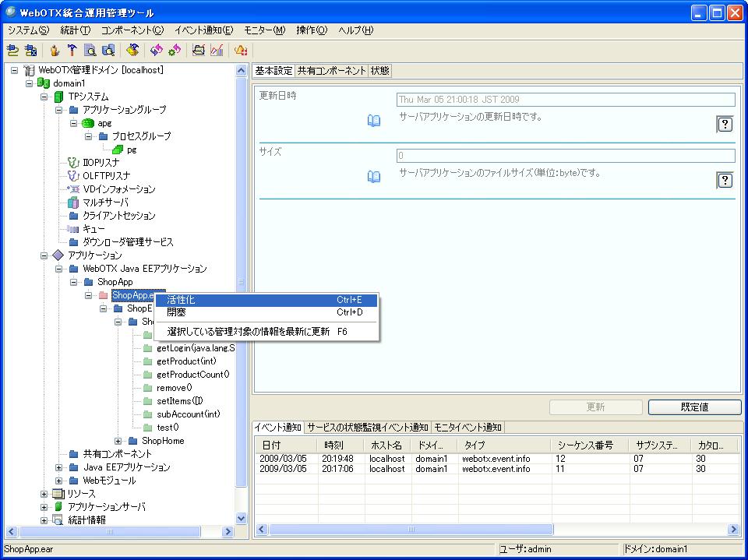Switch to the 共有コンポーネント tab

click(x=331, y=71)
